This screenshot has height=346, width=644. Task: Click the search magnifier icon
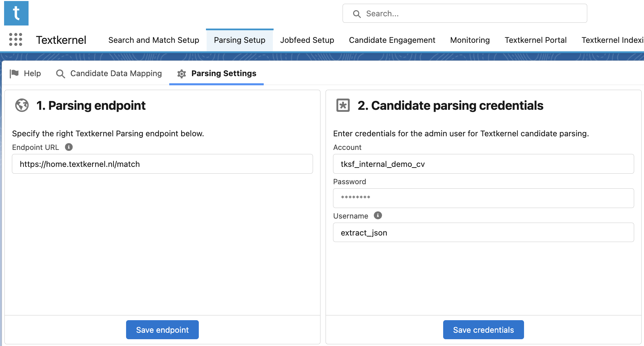[x=356, y=14]
